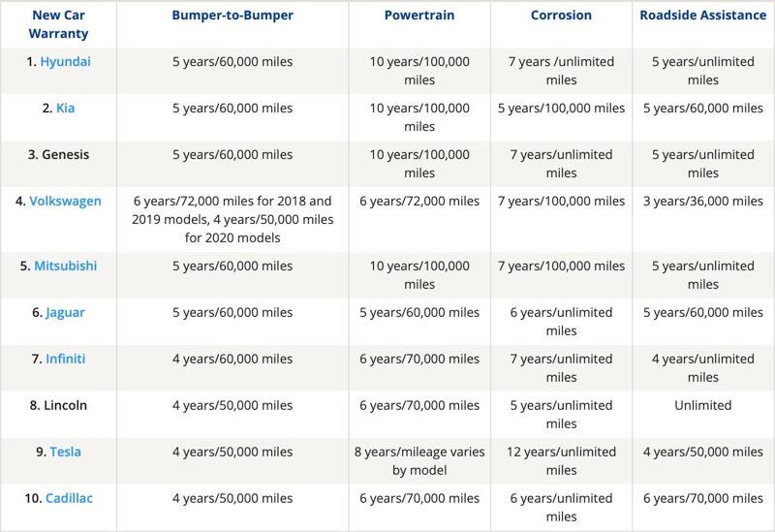Click the Genesis row label

pos(58,155)
